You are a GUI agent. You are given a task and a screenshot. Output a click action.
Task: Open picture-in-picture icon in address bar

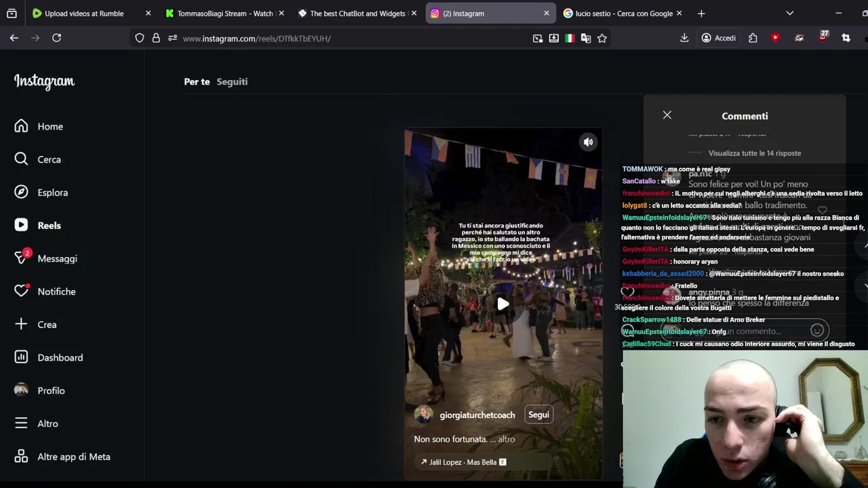pos(538,39)
